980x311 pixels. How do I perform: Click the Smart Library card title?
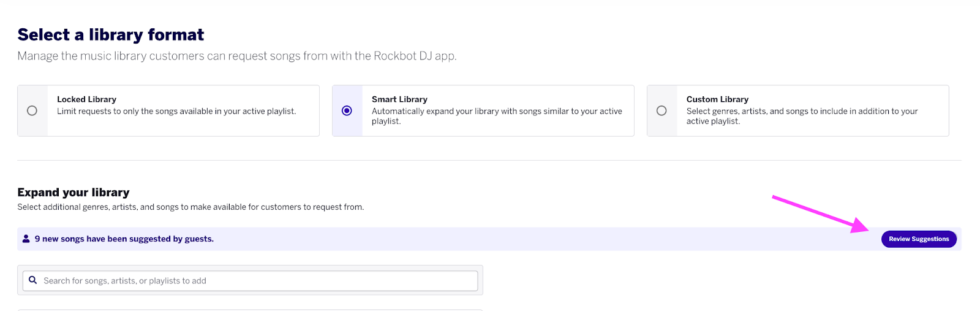tap(399, 99)
